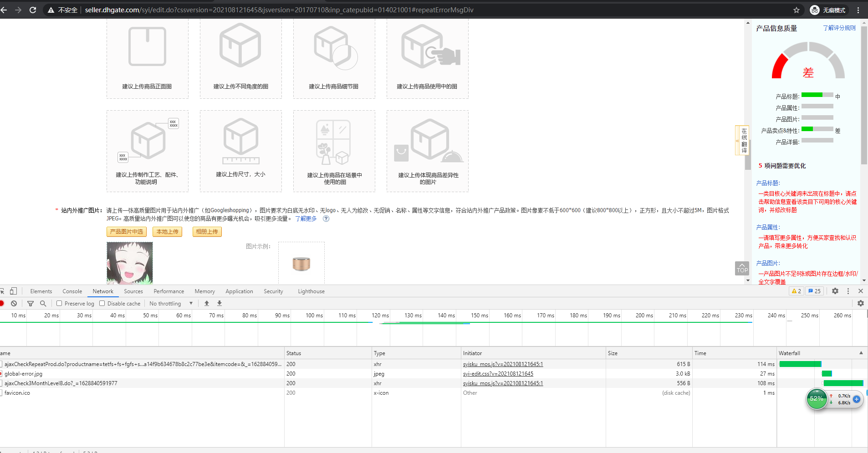Click the browser reload icon

[33, 10]
